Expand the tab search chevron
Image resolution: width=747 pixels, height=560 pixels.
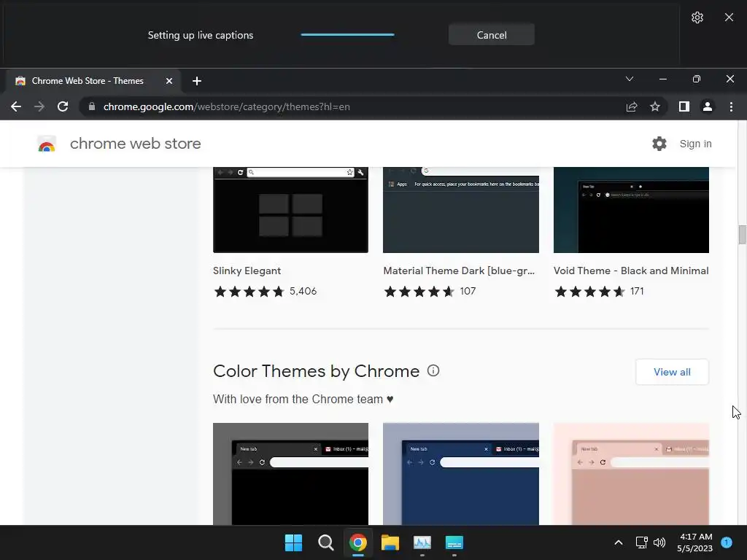[x=630, y=79]
